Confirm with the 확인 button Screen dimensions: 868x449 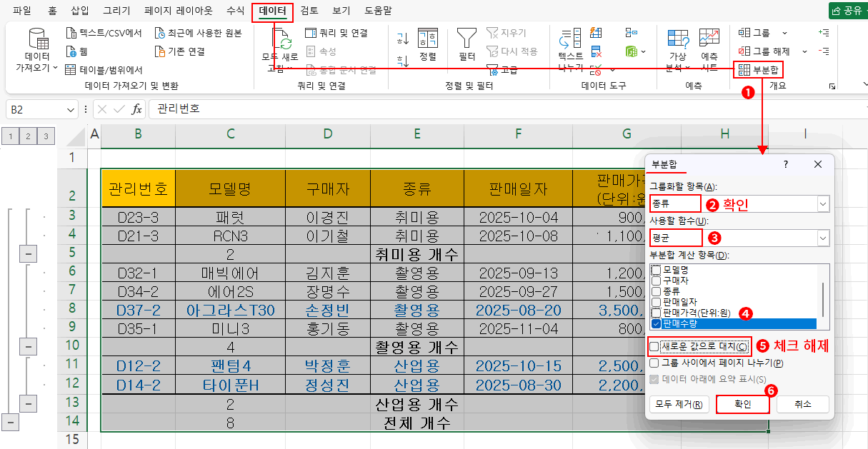tap(742, 404)
